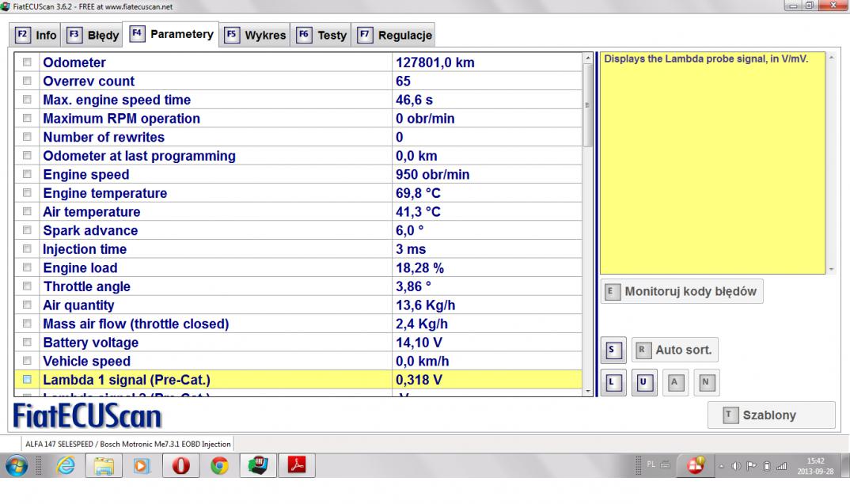The image size is (850, 504).
Task: Click the Odometer value 127801,0 km
Action: coord(434,63)
